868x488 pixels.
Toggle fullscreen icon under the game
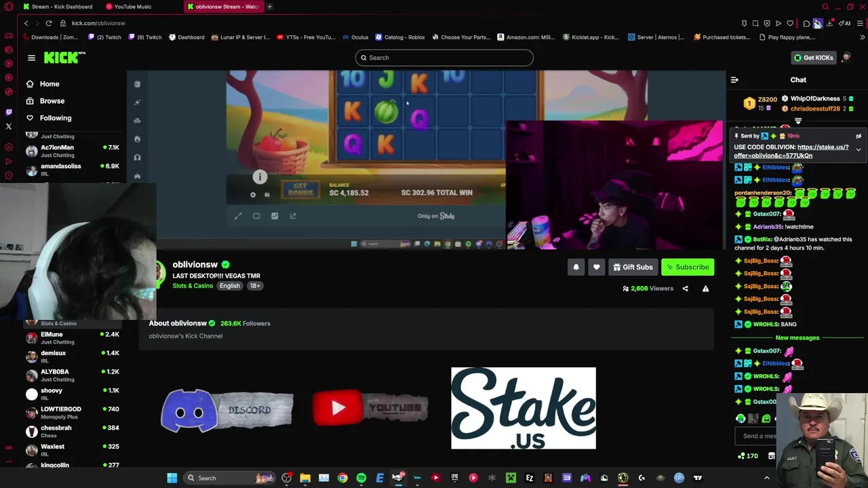[238, 216]
